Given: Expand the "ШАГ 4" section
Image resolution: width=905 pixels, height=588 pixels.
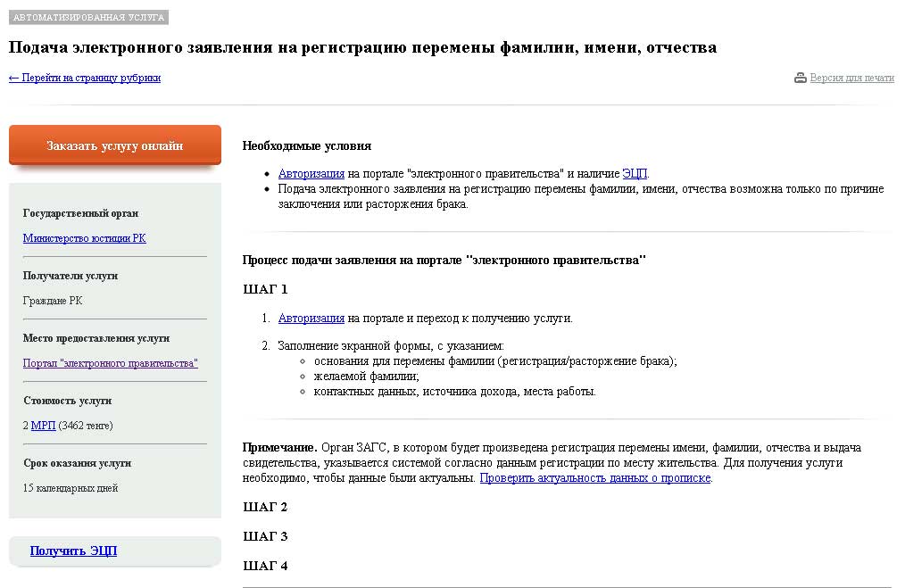Looking at the screenshot, I should point(265,566).
